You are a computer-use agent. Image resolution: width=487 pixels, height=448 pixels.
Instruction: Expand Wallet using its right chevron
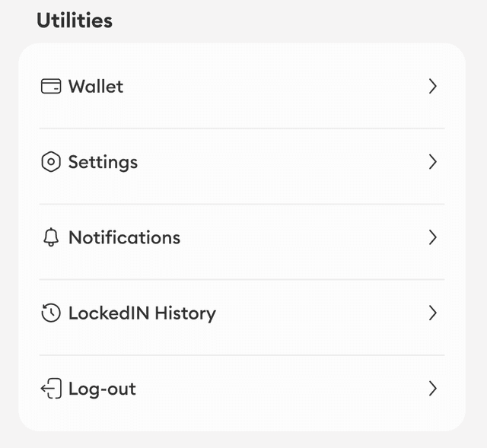point(432,87)
